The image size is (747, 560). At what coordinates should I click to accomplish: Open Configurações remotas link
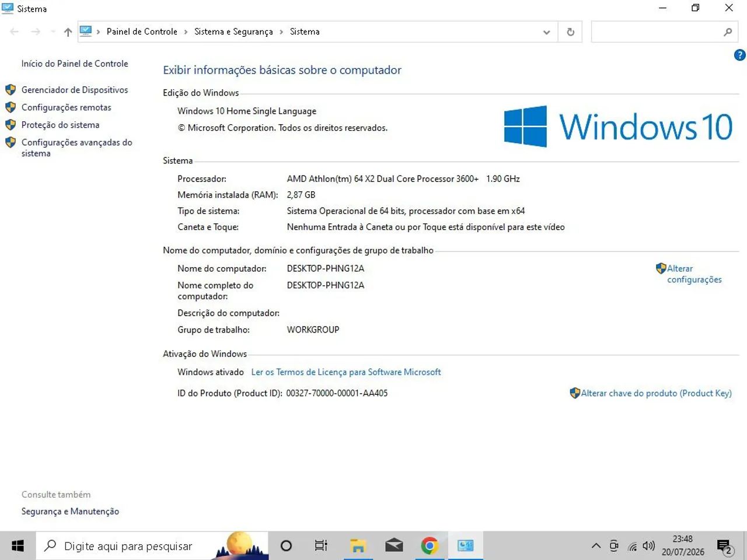click(x=67, y=107)
